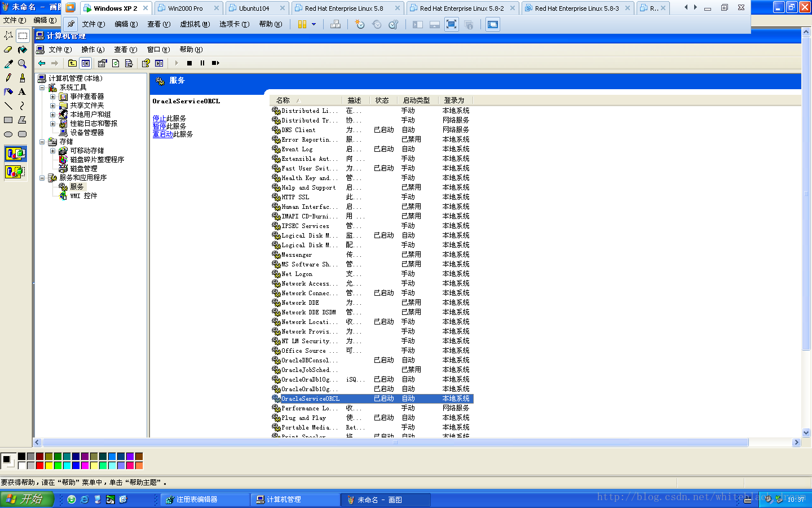This screenshot has height=508, width=812.
Task: Click the 停止 link to stop the service
Action: [x=159, y=119]
